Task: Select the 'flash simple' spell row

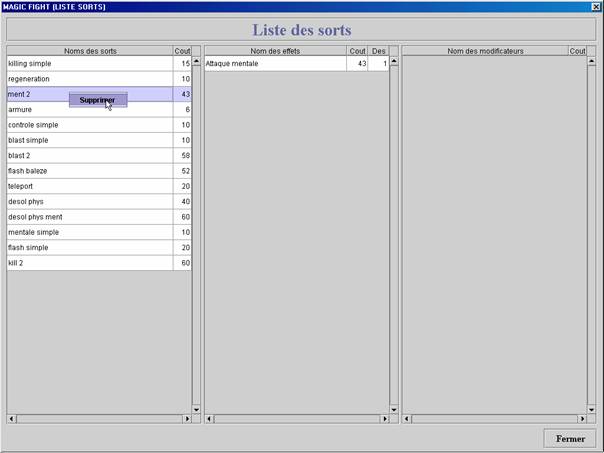Action: point(99,247)
